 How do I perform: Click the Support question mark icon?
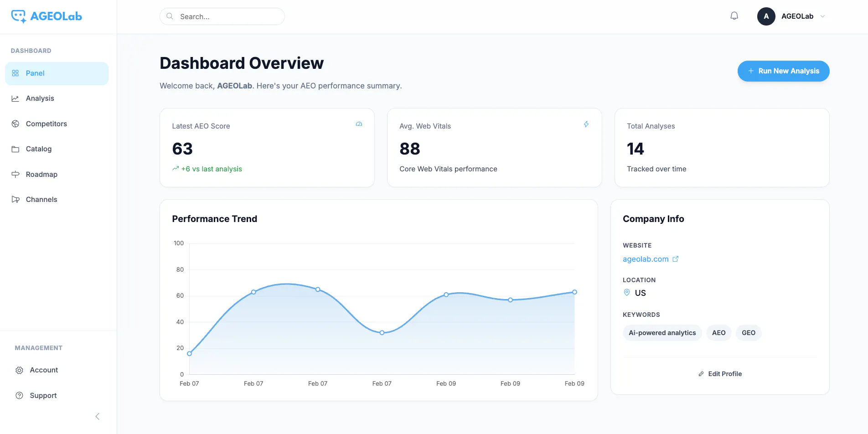(19, 395)
